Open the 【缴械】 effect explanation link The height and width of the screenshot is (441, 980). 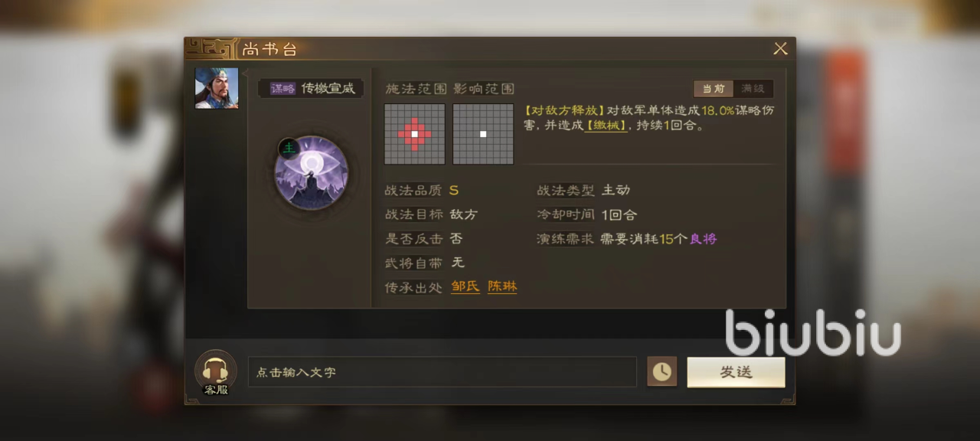coord(606,126)
